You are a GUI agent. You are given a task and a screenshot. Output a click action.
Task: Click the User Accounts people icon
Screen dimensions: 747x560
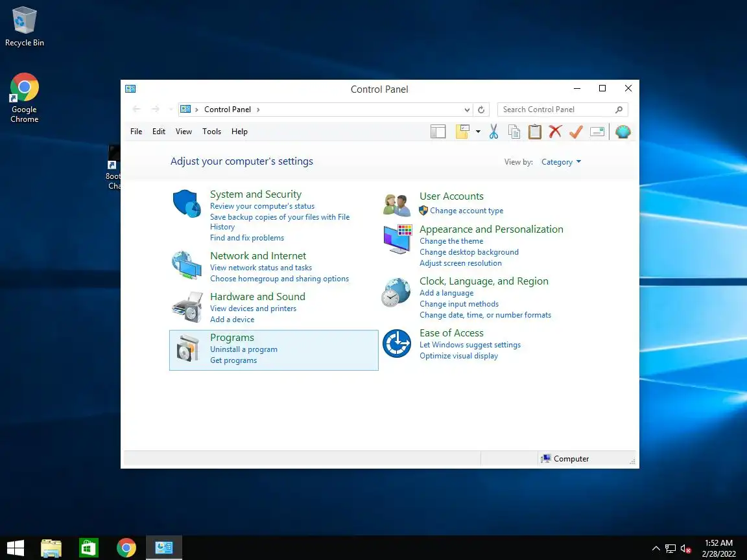click(397, 205)
